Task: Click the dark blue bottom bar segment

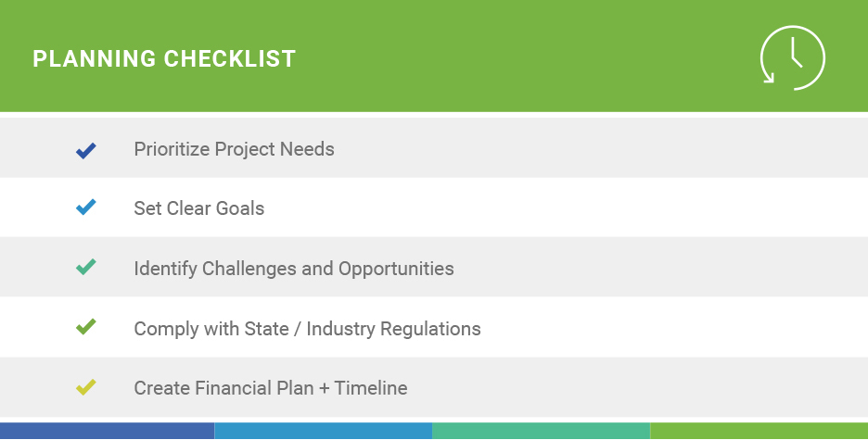Action: click(x=107, y=431)
